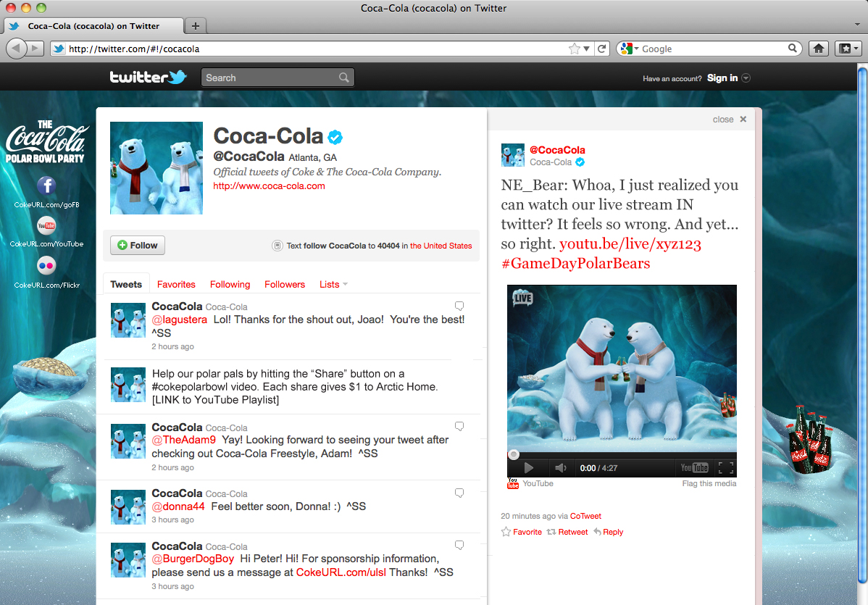Click the Coca-Cola profile picture
The height and width of the screenshot is (605, 868).
[157, 168]
